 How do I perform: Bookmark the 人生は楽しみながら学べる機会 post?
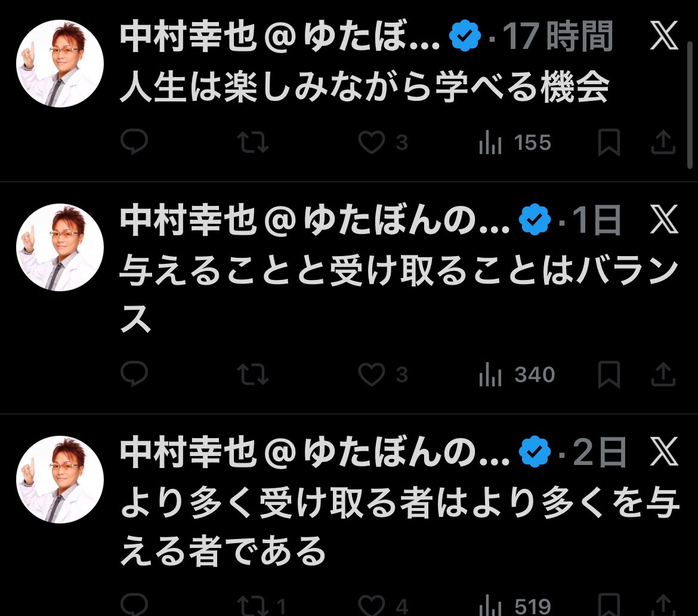(x=609, y=143)
